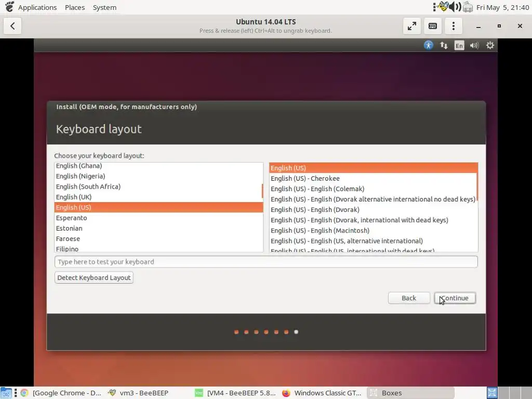
Task: Select English (US) in left layout list
Action: click(x=158, y=207)
